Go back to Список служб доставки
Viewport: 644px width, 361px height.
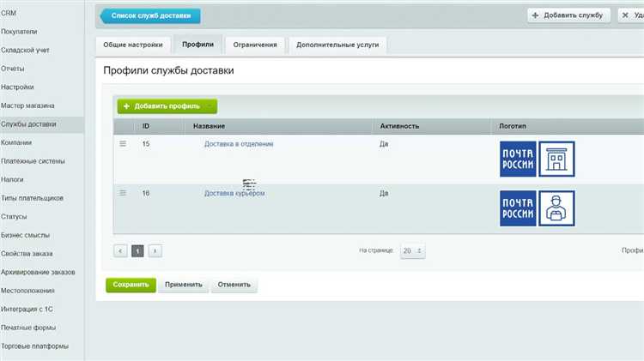(x=151, y=15)
